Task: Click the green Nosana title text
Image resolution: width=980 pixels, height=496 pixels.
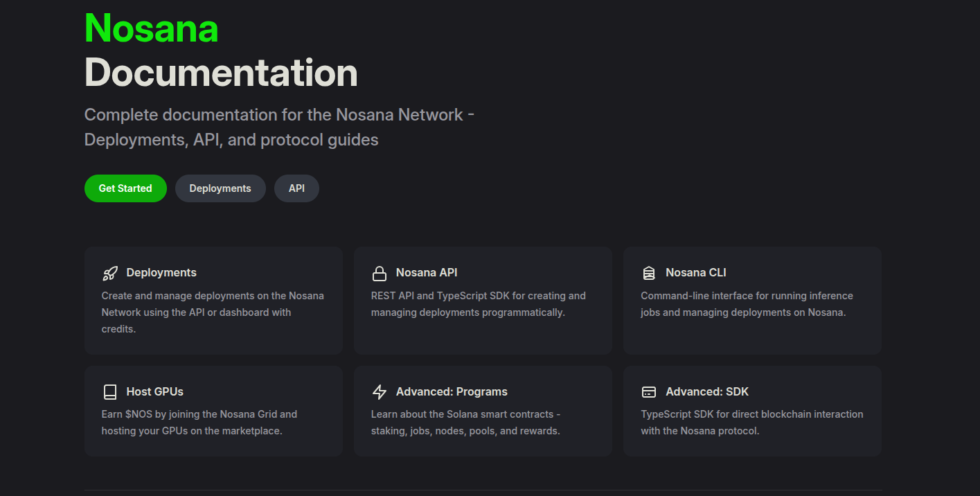Action: (152, 28)
